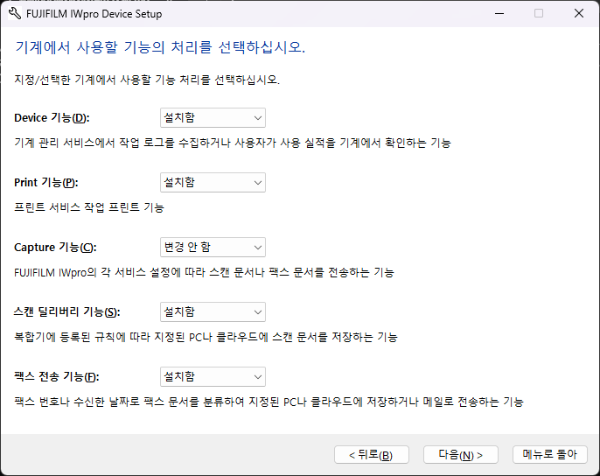Click the subtitle 지정/선택한 기계에서 사용할 기능
This screenshot has height=476, width=600.
click(147, 80)
